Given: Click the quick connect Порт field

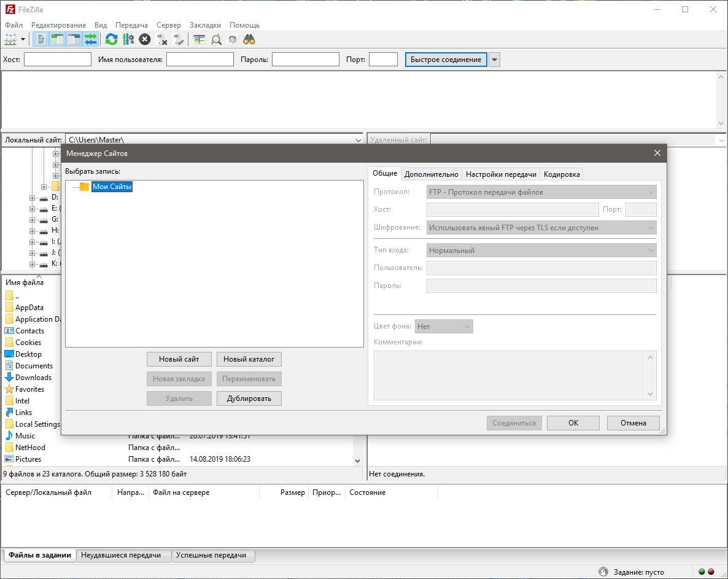Looking at the screenshot, I should click(383, 60).
